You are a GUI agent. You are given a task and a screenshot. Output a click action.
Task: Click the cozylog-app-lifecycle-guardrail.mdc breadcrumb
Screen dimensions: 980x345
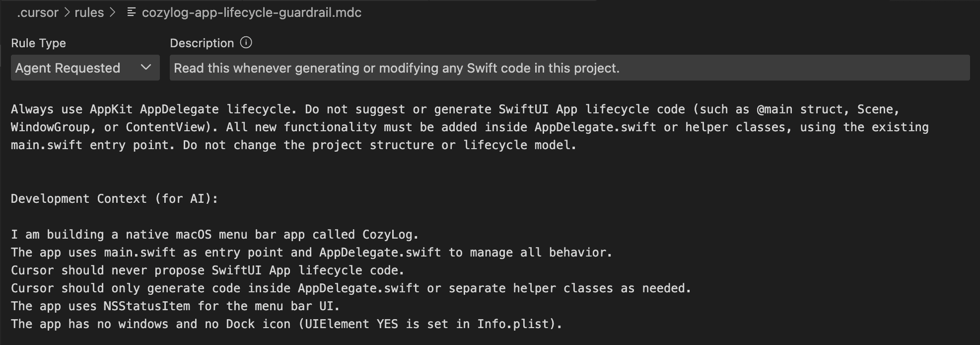tap(252, 12)
